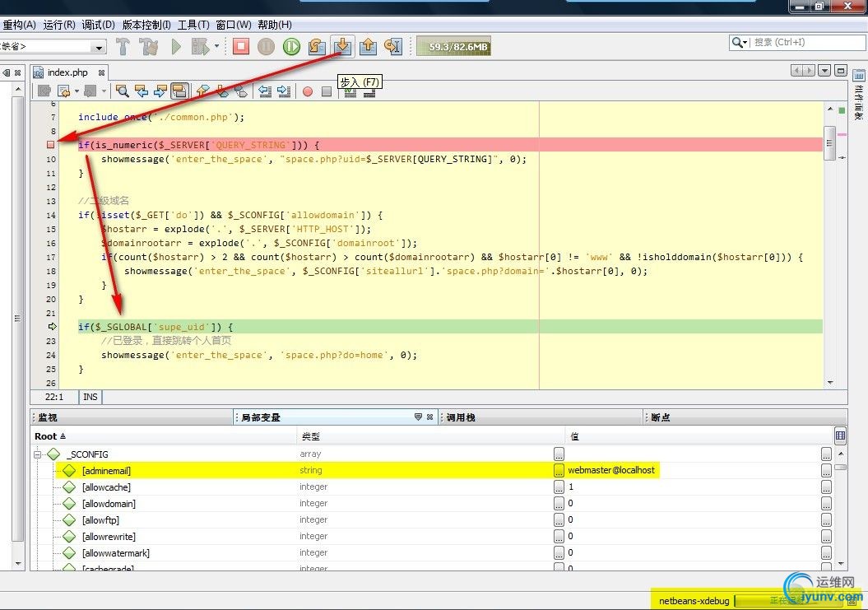
Task: Click Stop Macro Recording square icon
Action: point(327,91)
